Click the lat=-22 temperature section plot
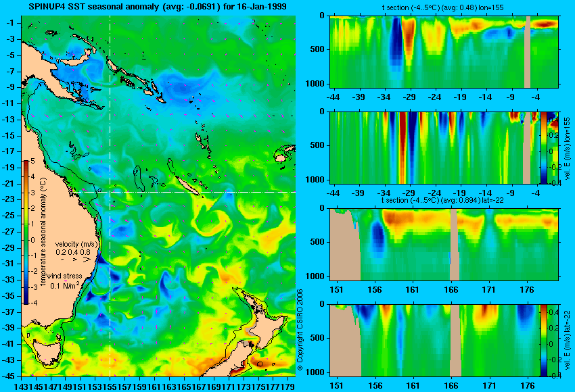 [444, 245]
